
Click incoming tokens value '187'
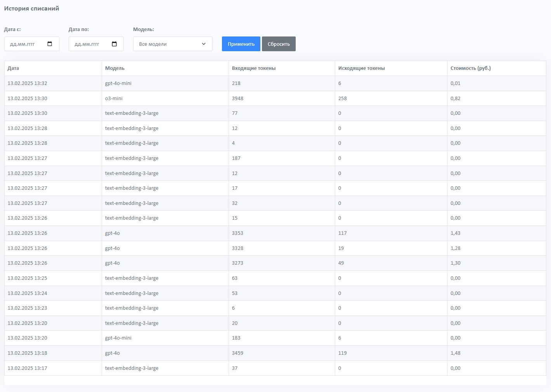pyautogui.click(x=236, y=158)
